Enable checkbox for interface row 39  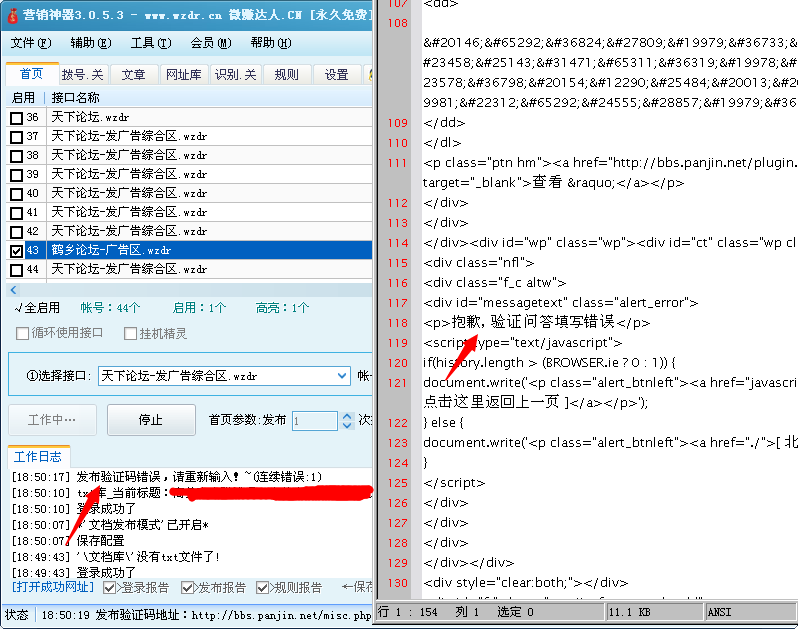(16, 175)
